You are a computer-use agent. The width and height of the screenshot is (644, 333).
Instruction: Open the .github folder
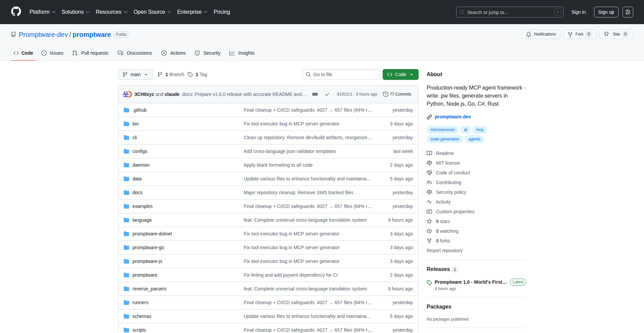pyautogui.click(x=139, y=110)
